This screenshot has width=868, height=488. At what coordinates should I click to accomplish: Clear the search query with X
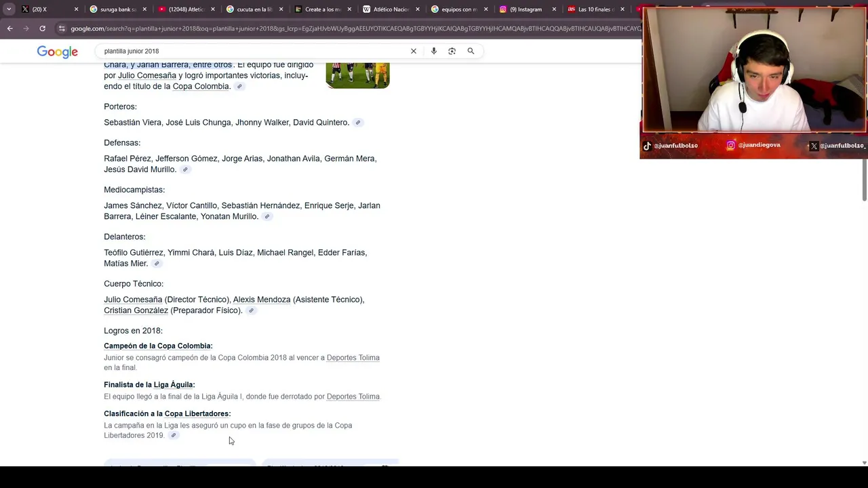click(413, 51)
